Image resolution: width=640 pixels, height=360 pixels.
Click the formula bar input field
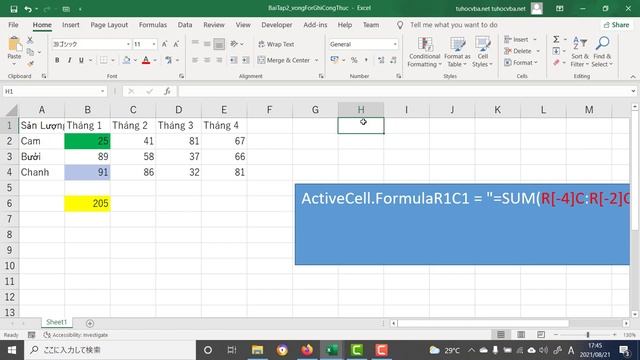[x=404, y=91]
